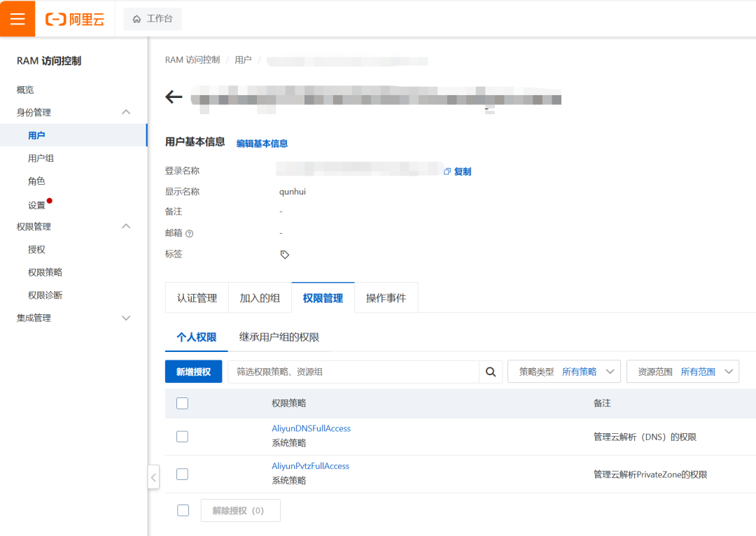
Task: Click the search magnifier in the filter bar
Action: (x=490, y=371)
